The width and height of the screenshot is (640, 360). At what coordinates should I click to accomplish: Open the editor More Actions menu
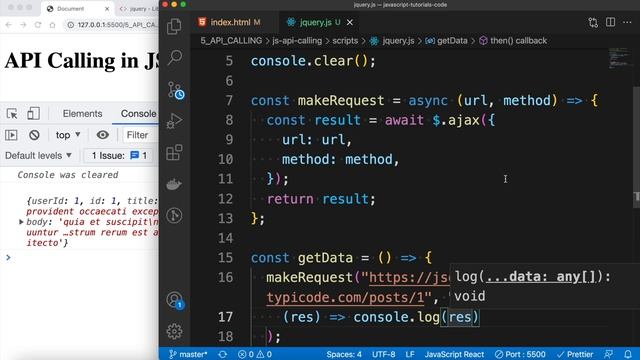[627, 22]
